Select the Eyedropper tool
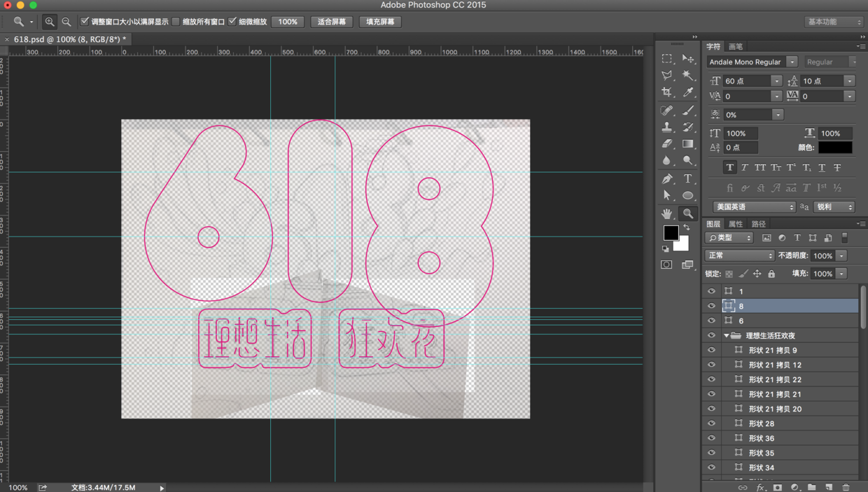Image resolution: width=868 pixels, height=492 pixels. click(688, 92)
